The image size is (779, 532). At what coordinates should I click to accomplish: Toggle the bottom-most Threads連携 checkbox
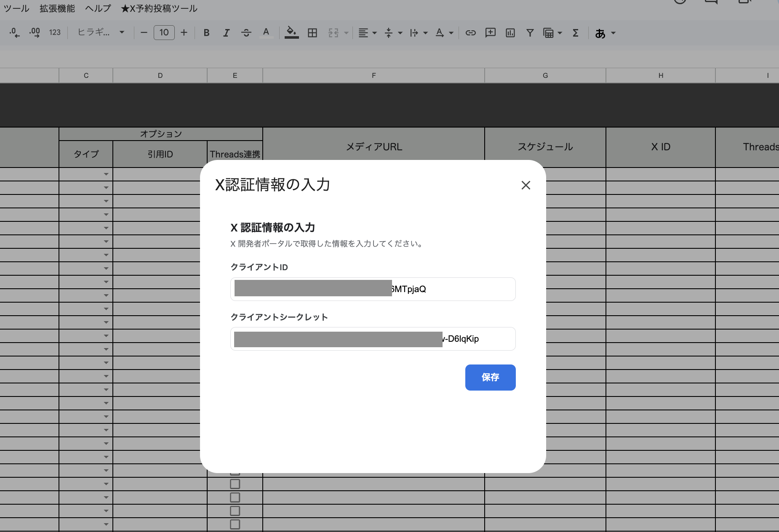tap(235, 524)
